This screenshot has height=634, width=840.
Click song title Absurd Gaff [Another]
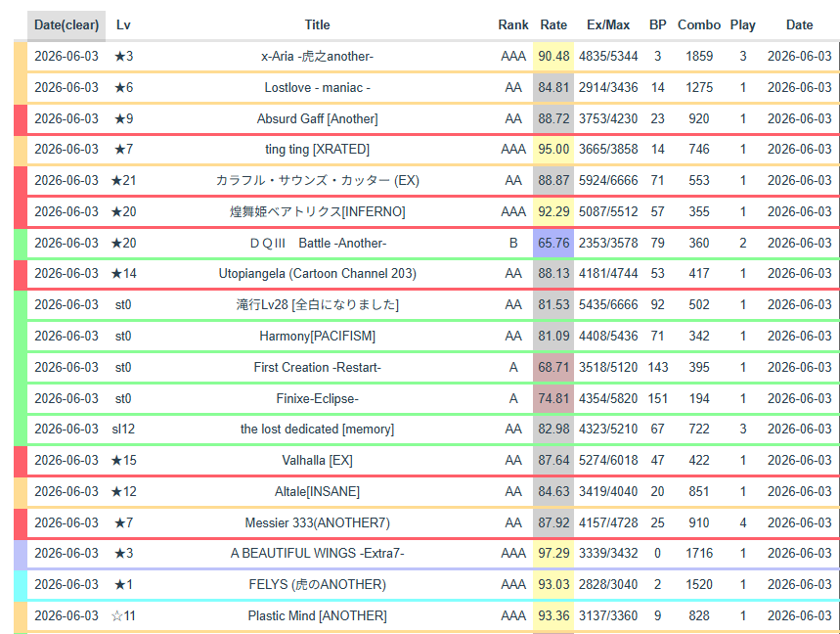317,118
